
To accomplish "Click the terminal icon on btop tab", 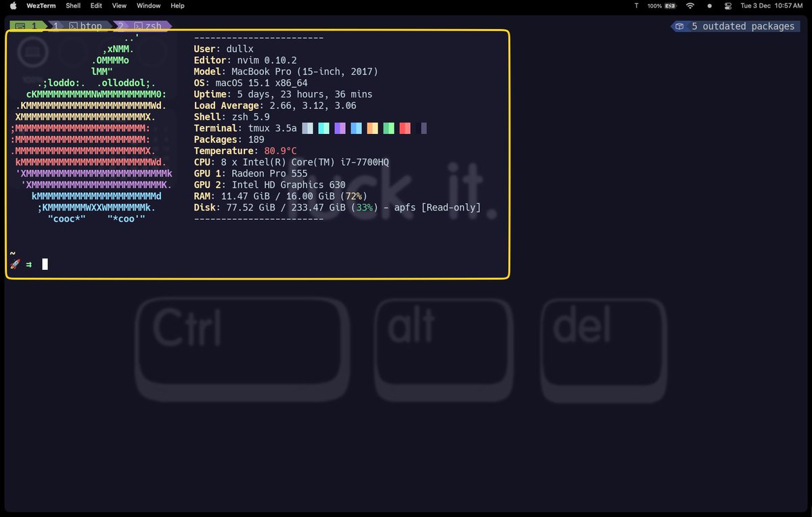I will tap(72, 26).
